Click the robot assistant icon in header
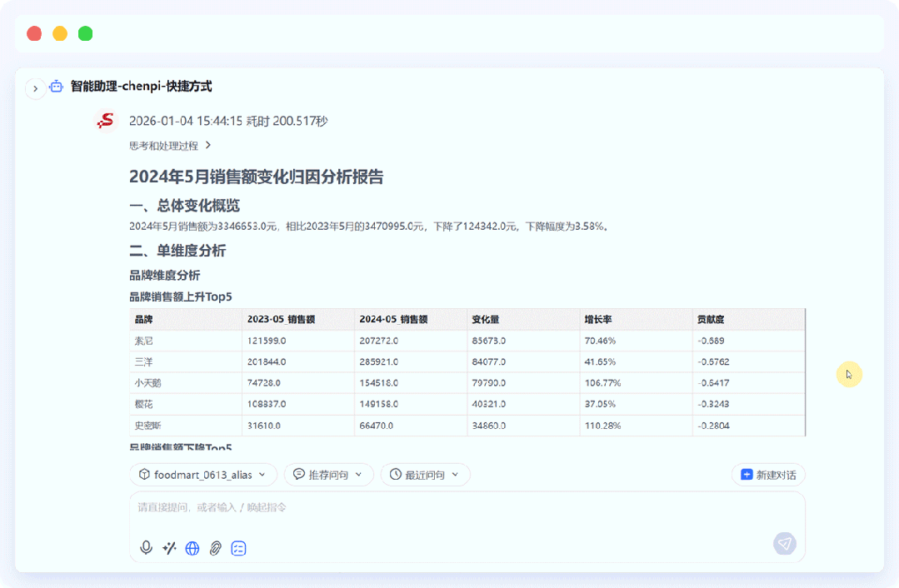 (x=57, y=87)
